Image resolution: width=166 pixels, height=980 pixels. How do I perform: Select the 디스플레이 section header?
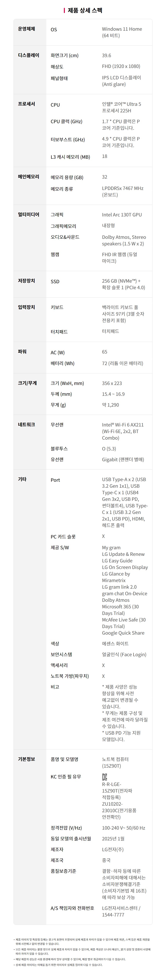(29, 55)
